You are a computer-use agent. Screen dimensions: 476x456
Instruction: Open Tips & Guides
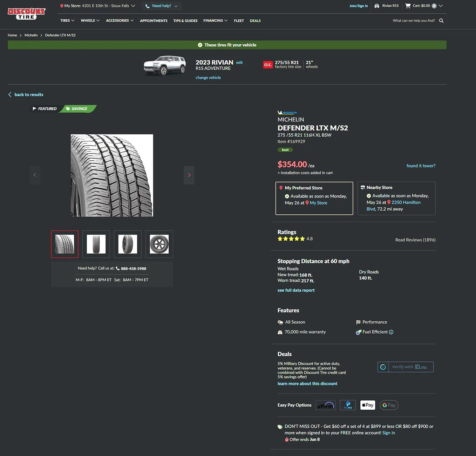pyautogui.click(x=185, y=21)
